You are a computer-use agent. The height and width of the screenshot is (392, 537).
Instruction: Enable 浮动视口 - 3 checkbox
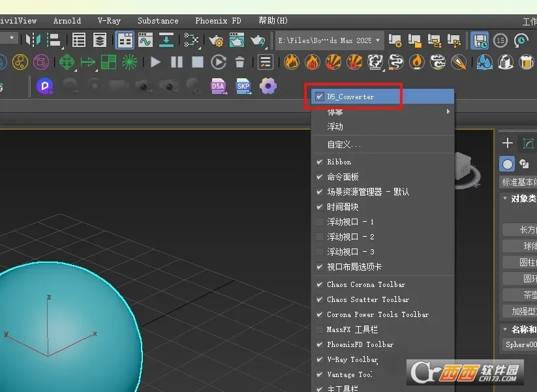(320, 252)
